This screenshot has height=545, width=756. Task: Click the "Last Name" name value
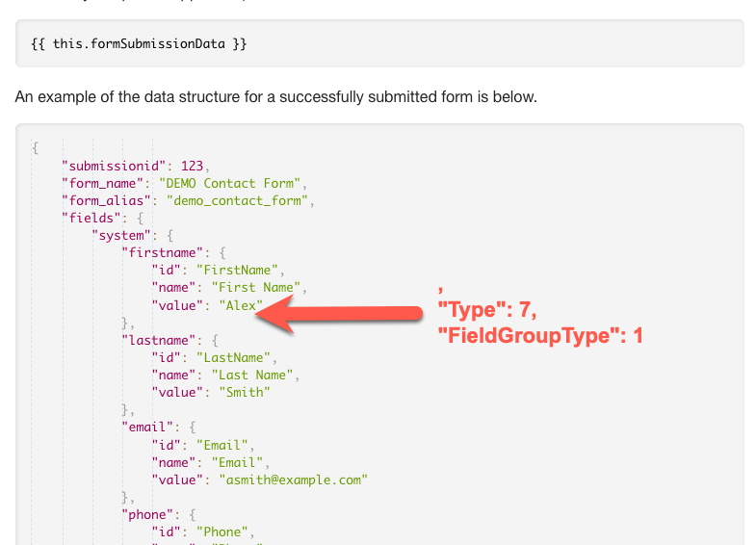tap(252, 376)
